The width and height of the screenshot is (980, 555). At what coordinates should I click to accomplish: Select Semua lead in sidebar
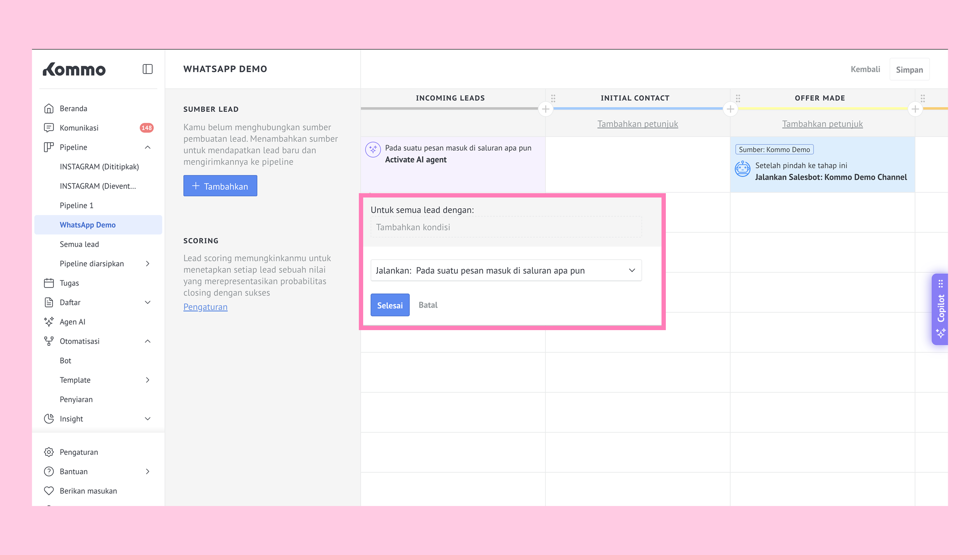(x=79, y=244)
